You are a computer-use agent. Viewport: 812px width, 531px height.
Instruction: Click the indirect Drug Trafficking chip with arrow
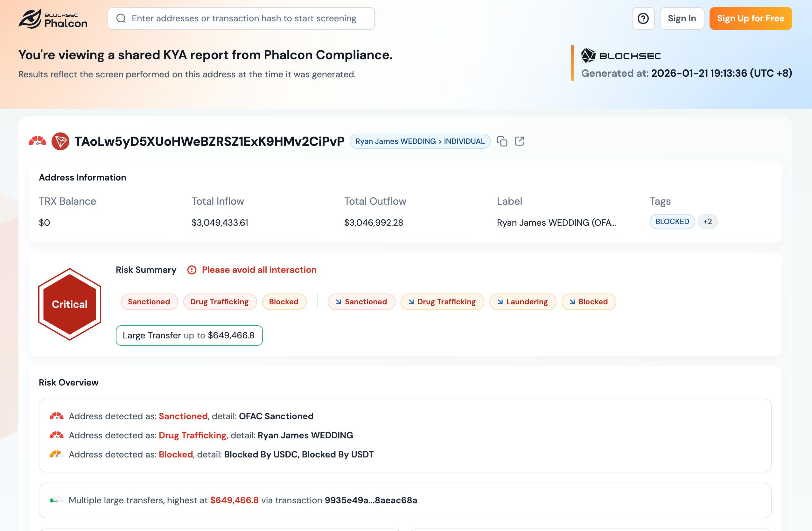click(442, 302)
